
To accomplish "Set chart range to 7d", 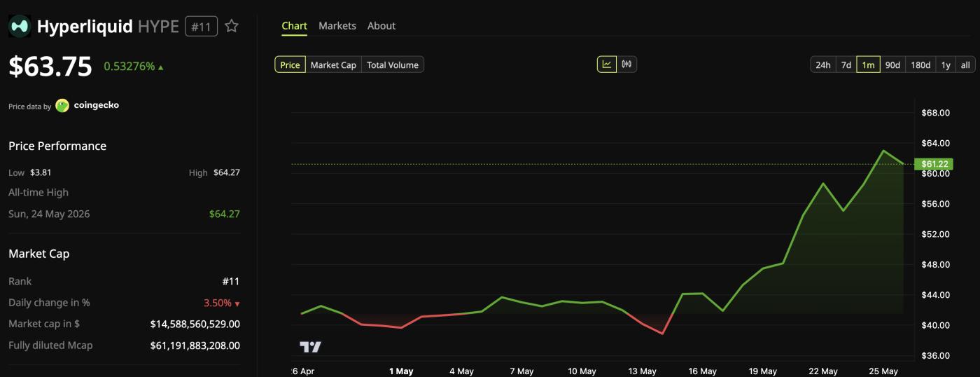I will coord(846,64).
